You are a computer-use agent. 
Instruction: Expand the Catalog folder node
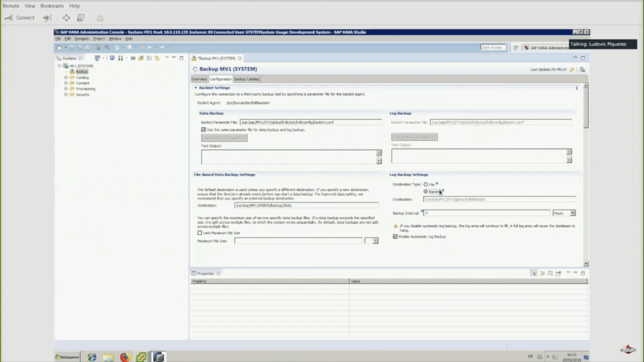[x=66, y=77]
